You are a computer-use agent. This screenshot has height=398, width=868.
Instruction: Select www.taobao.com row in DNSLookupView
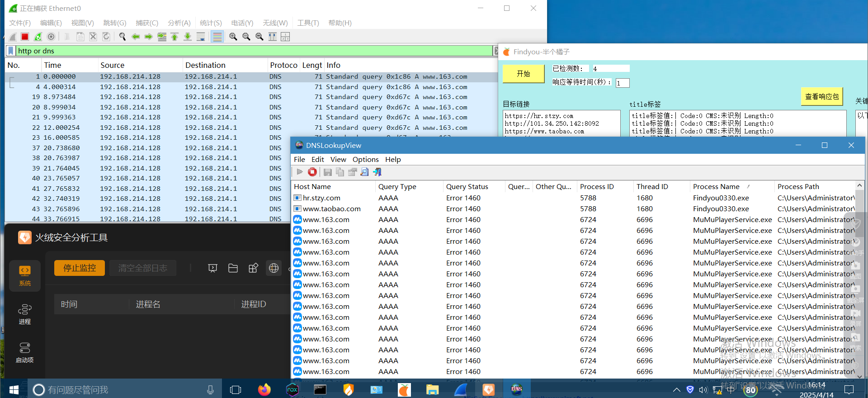[x=573, y=208]
